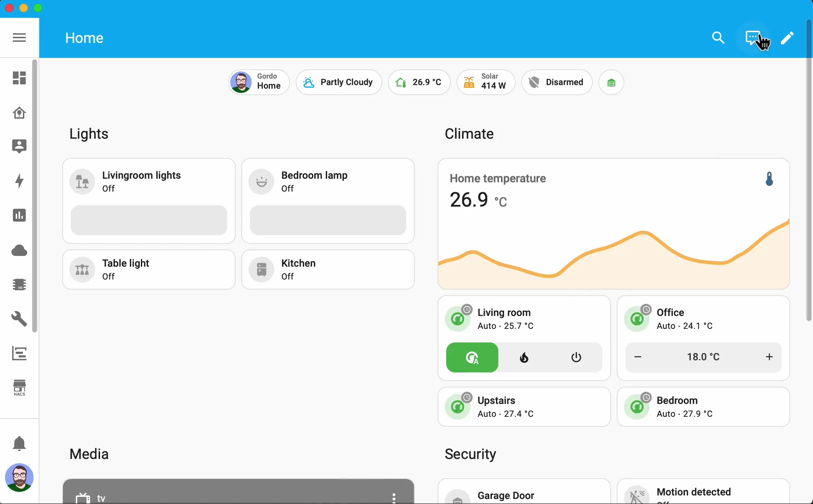Screen dimensions: 813x504
Task: Toggle the Bedroom lamp on
Action: (x=328, y=221)
